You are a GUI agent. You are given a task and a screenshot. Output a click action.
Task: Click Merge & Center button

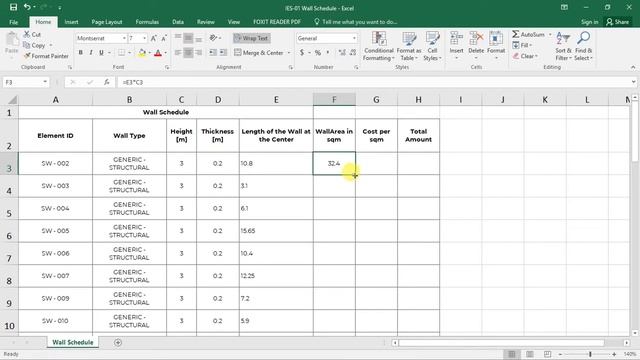pos(259,53)
